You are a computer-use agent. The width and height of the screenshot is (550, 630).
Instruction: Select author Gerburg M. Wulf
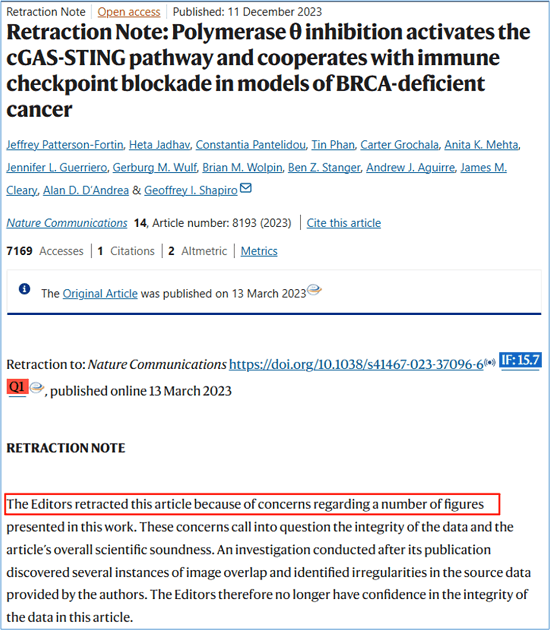(155, 168)
